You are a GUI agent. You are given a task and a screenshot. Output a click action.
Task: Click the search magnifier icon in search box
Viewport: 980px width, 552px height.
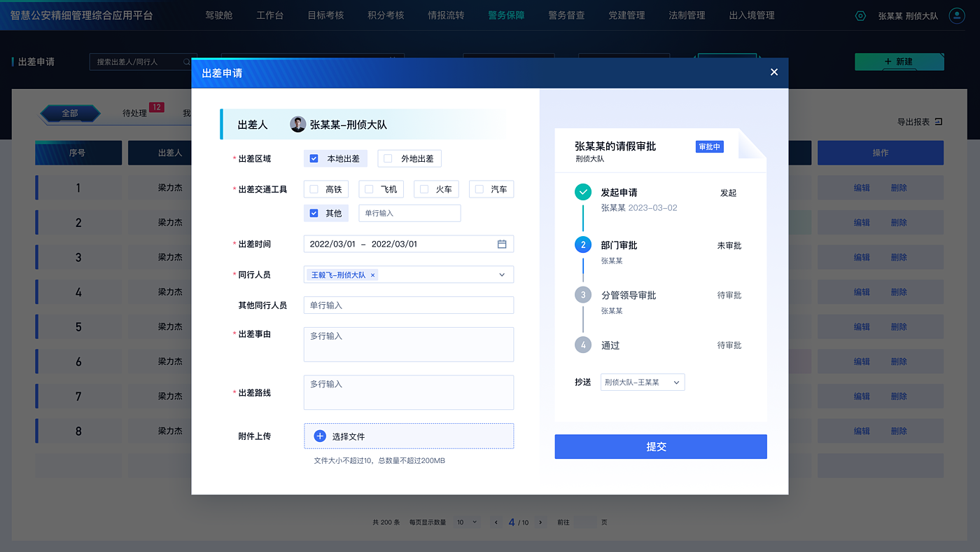pos(186,62)
